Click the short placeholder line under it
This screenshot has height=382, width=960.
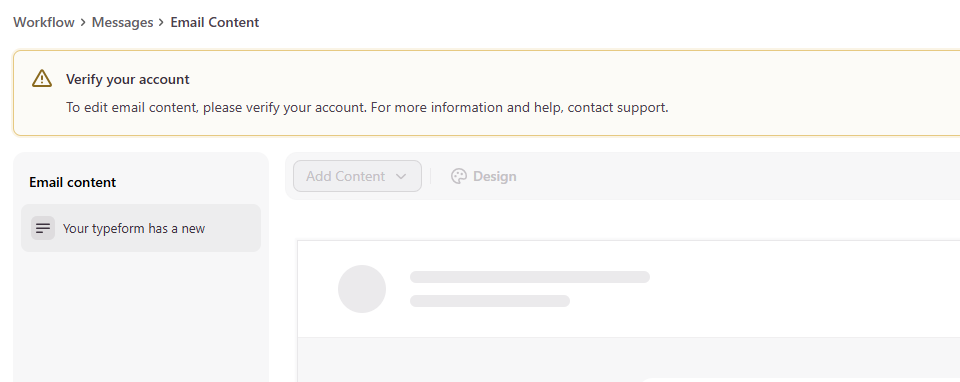click(490, 301)
